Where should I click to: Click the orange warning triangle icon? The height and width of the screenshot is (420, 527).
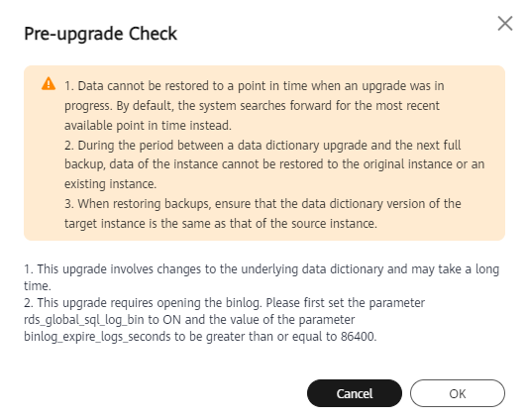[49, 83]
